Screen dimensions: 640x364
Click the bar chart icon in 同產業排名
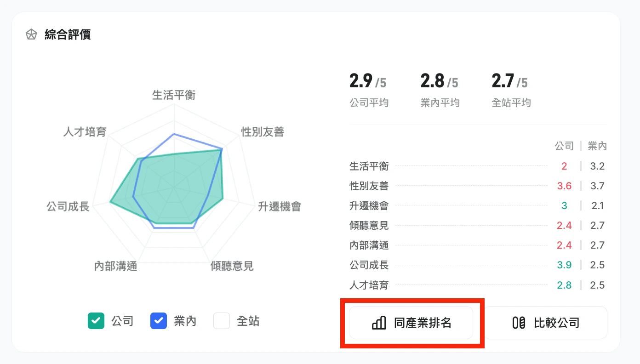[x=379, y=323]
